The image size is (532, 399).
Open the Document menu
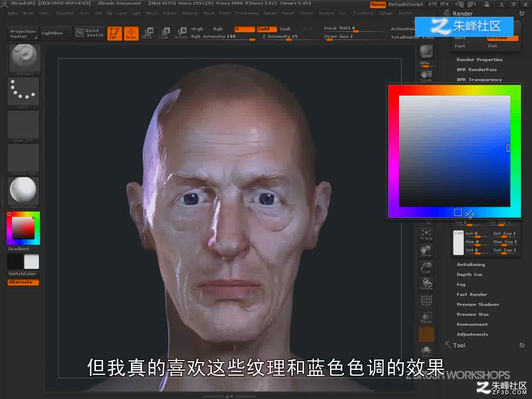[x=65, y=13]
